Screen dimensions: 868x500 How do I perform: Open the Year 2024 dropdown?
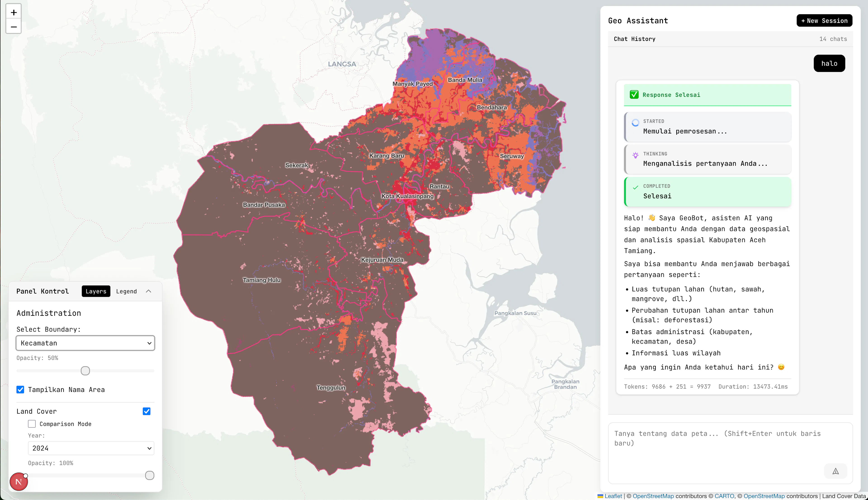91,448
